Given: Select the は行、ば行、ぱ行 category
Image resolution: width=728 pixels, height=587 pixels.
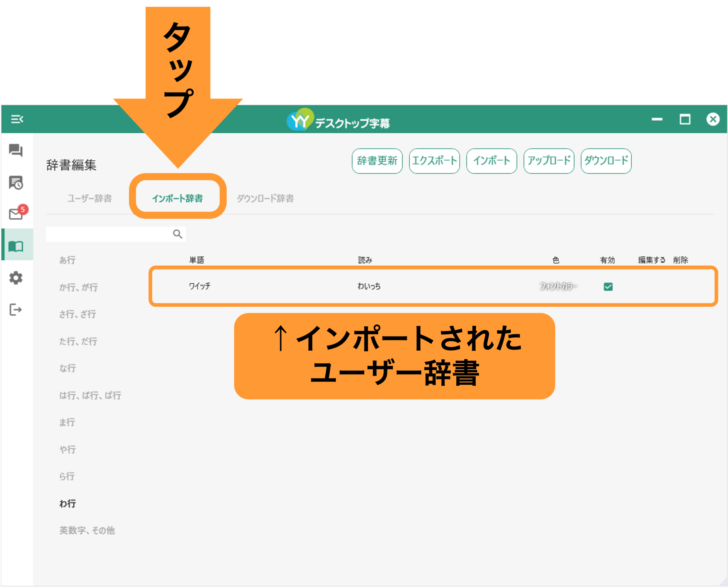Looking at the screenshot, I should [90, 395].
